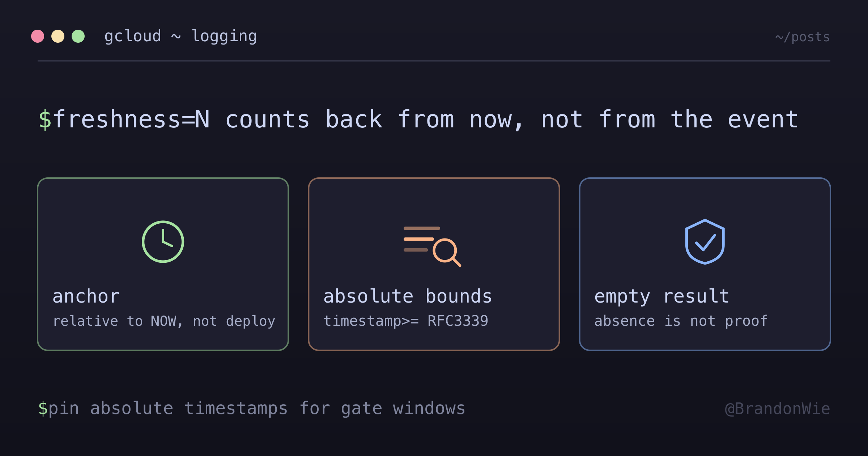Click the magnifier lens in search icon

tap(445, 250)
